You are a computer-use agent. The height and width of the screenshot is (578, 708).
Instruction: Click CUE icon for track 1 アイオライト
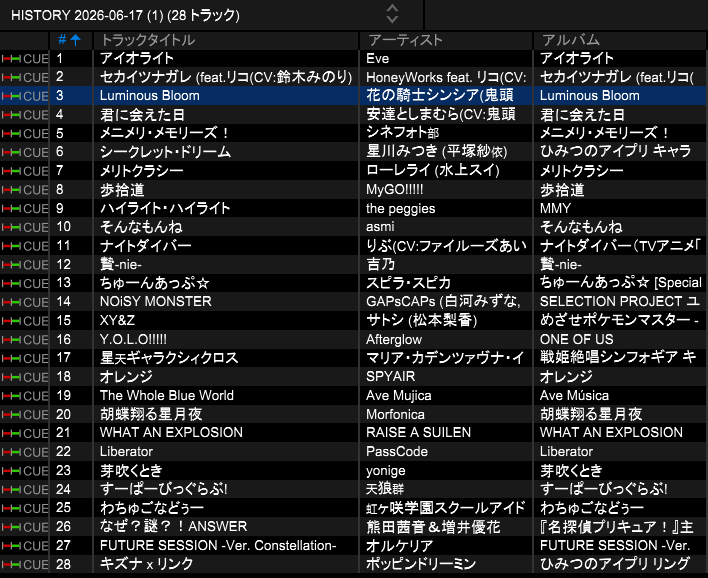click(24, 59)
